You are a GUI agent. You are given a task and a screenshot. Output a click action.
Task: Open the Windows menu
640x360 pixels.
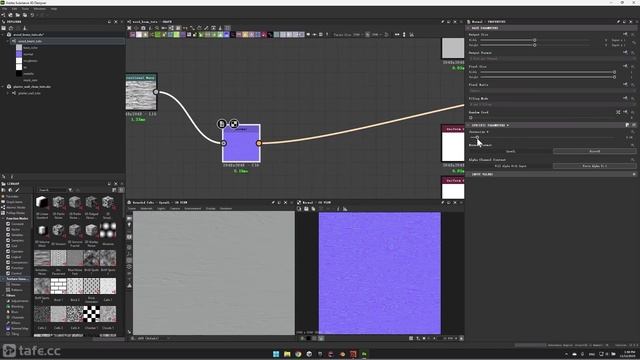click(40, 9)
